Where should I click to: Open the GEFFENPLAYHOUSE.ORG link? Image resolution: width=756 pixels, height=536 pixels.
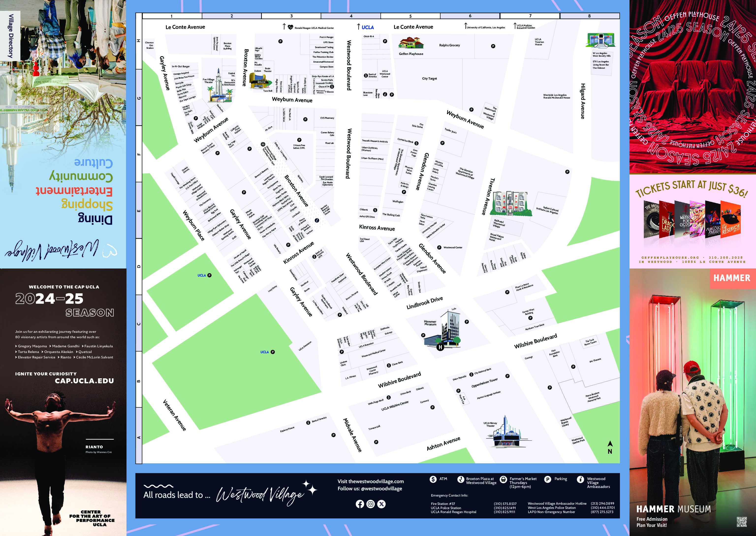671,257
